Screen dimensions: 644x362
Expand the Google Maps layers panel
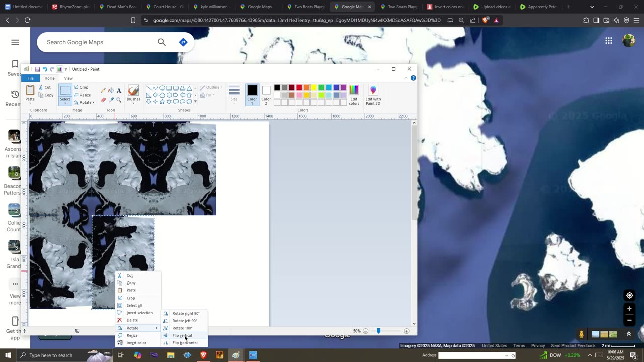628,334
